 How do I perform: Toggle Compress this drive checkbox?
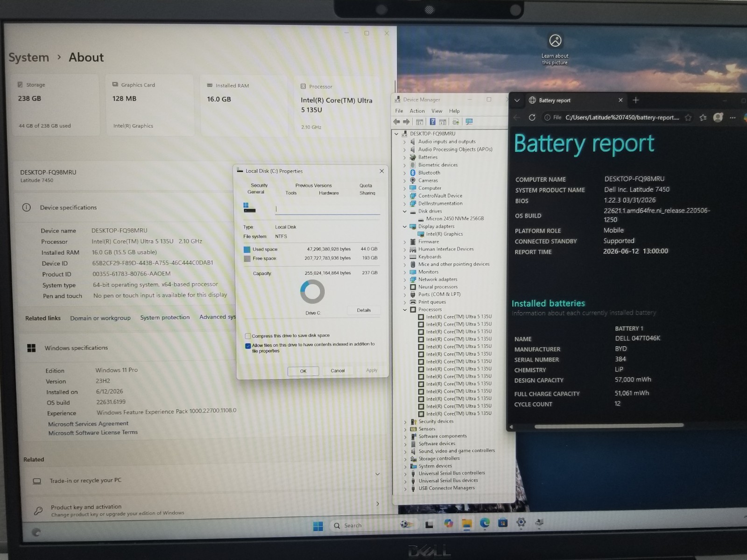click(x=248, y=336)
